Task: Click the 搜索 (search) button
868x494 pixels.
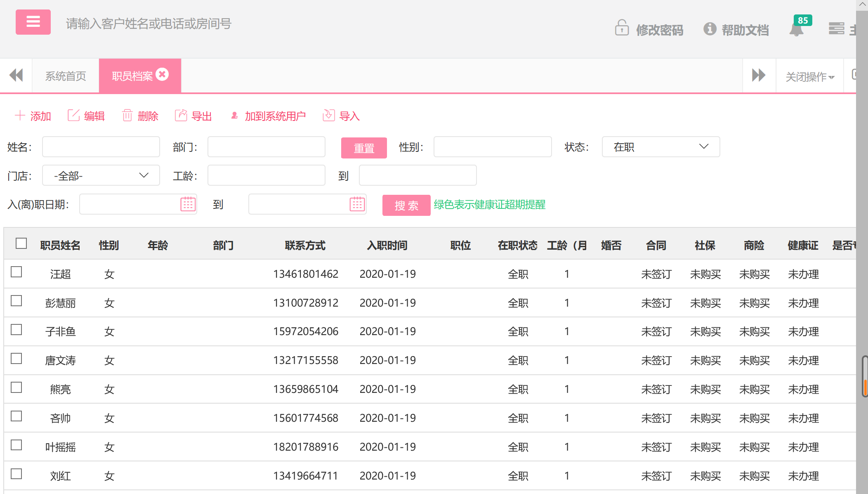Action: [406, 205]
